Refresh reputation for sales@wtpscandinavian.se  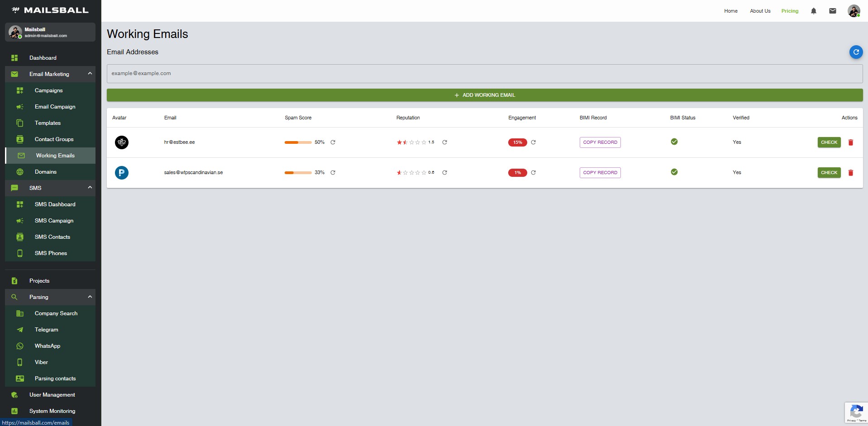pyautogui.click(x=444, y=173)
